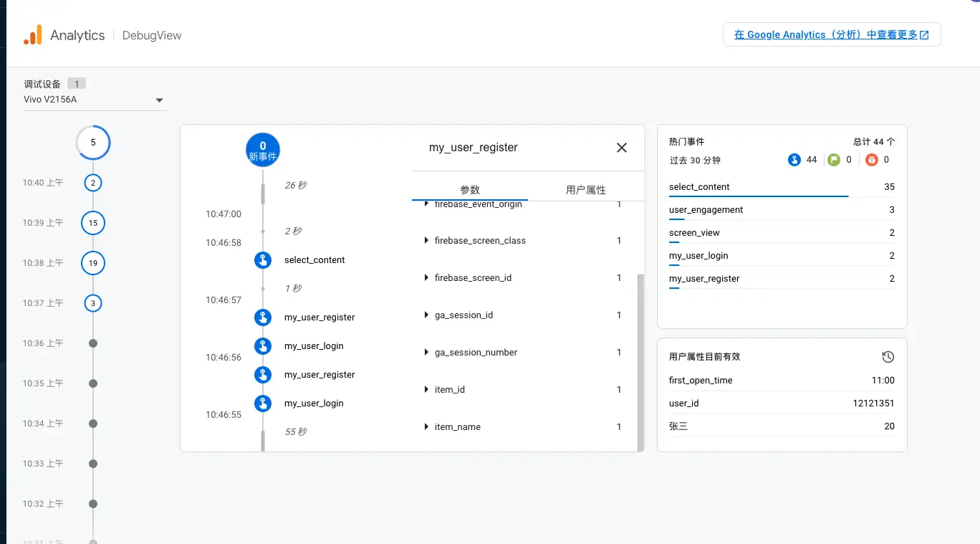The width and height of the screenshot is (980, 544).
Task: Select the 10:38 minute bubble with 19 events
Action: point(93,263)
